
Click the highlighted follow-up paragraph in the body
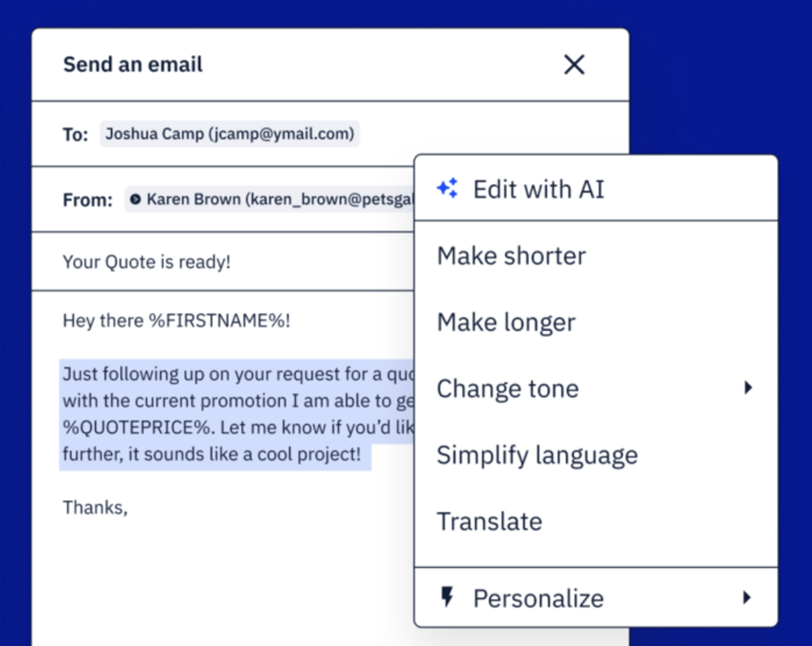click(213, 414)
